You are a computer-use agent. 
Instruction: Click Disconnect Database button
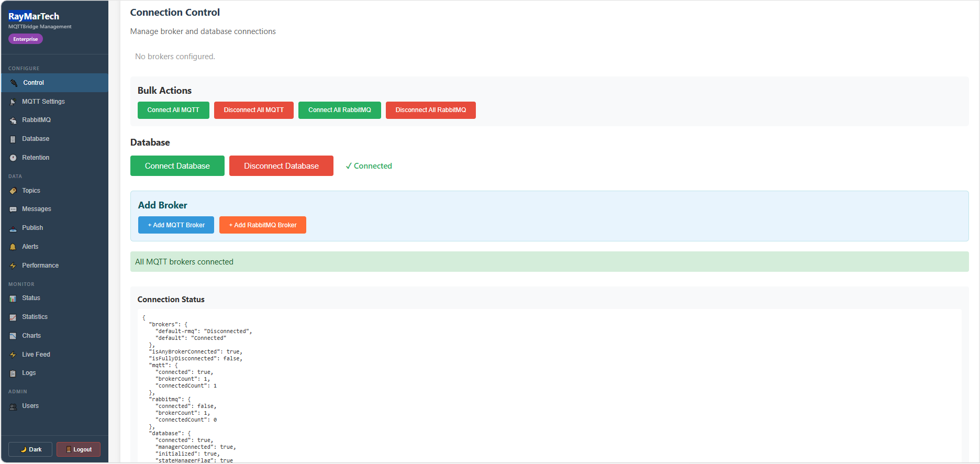pyautogui.click(x=281, y=166)
